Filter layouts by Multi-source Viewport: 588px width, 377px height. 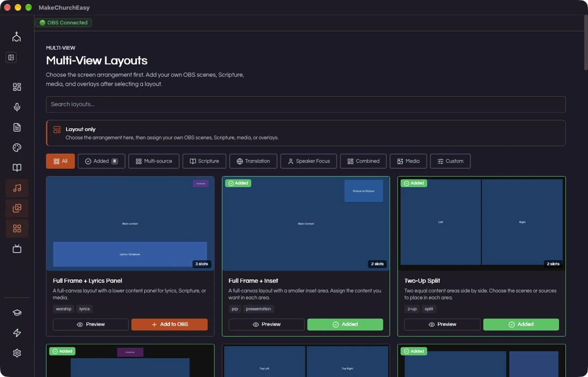tap(154, 162)
